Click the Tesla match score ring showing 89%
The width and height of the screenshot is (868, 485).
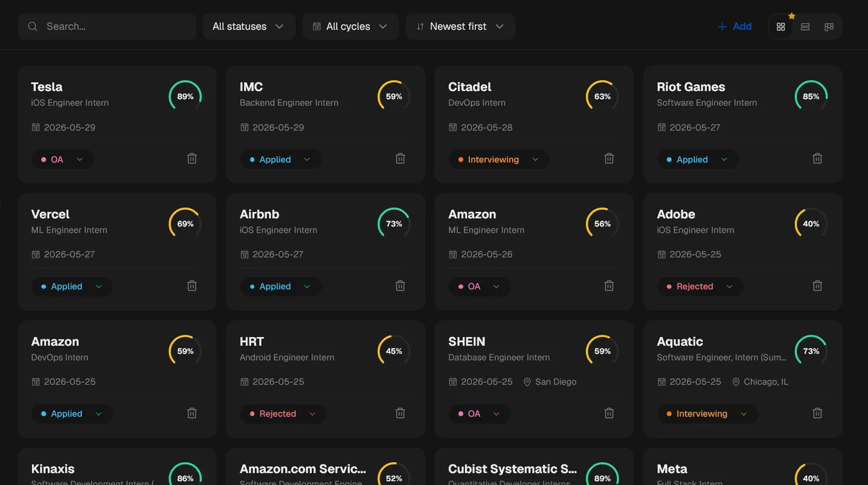click(185, 97)
